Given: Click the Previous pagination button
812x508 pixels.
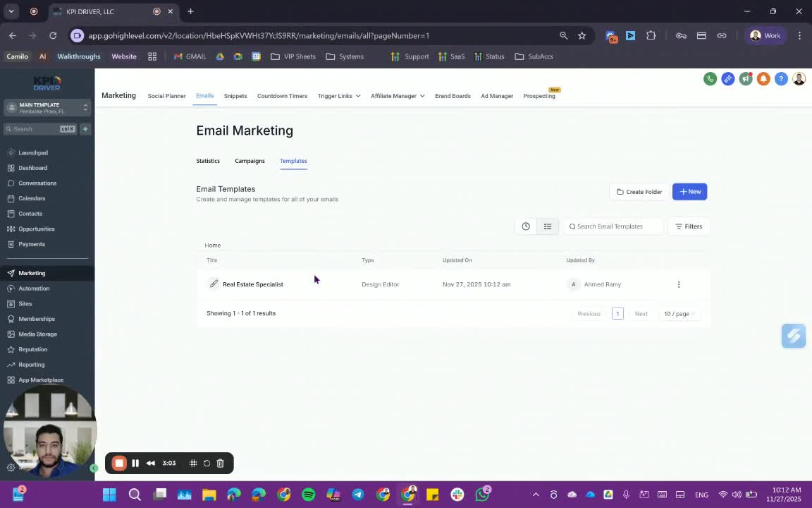Looking at the screenshot, I should point(589,313).
